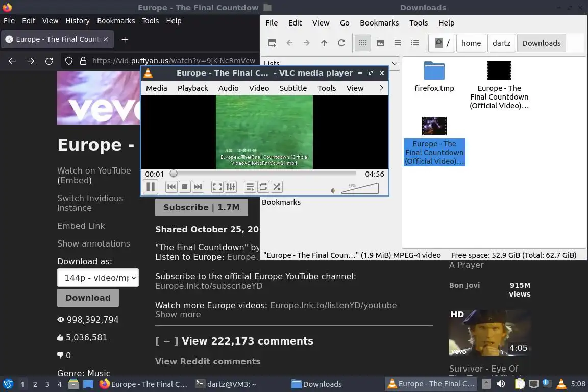Open the file manager Bookmarks menu
Viewport: 588px width, 392px height.
coord(379,23)
